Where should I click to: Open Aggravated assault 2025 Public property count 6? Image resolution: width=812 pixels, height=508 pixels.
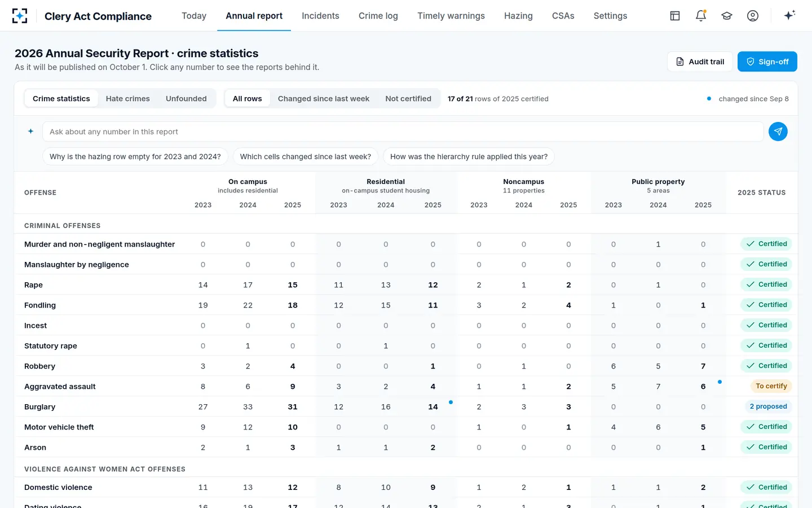pyautogui.click(x=703, y=387)
